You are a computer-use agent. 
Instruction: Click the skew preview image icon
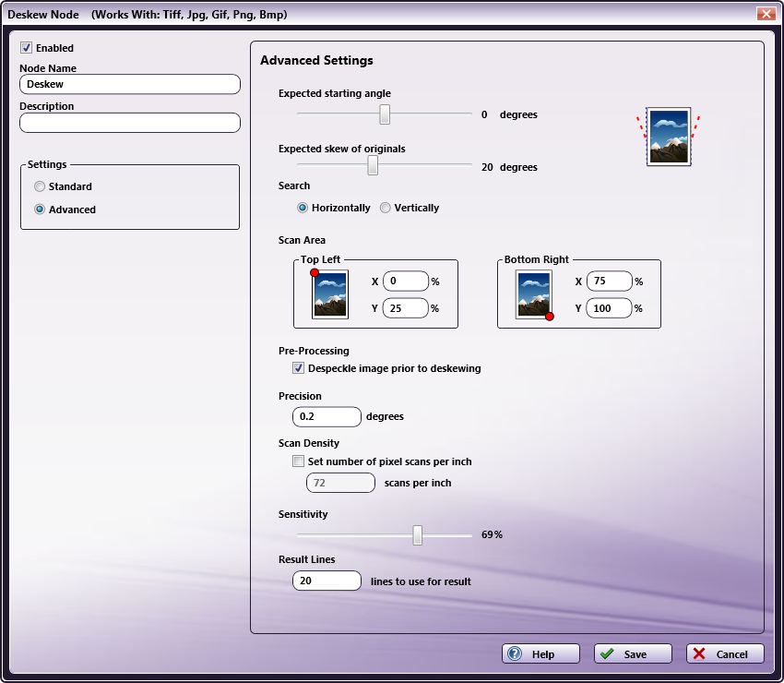coord(669,136)
